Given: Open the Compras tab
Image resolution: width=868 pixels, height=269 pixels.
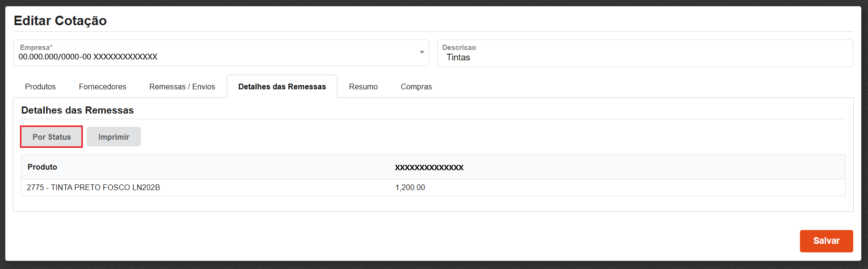Looking at the screenshot, I should pyautogui.click(x=416, y=86).
